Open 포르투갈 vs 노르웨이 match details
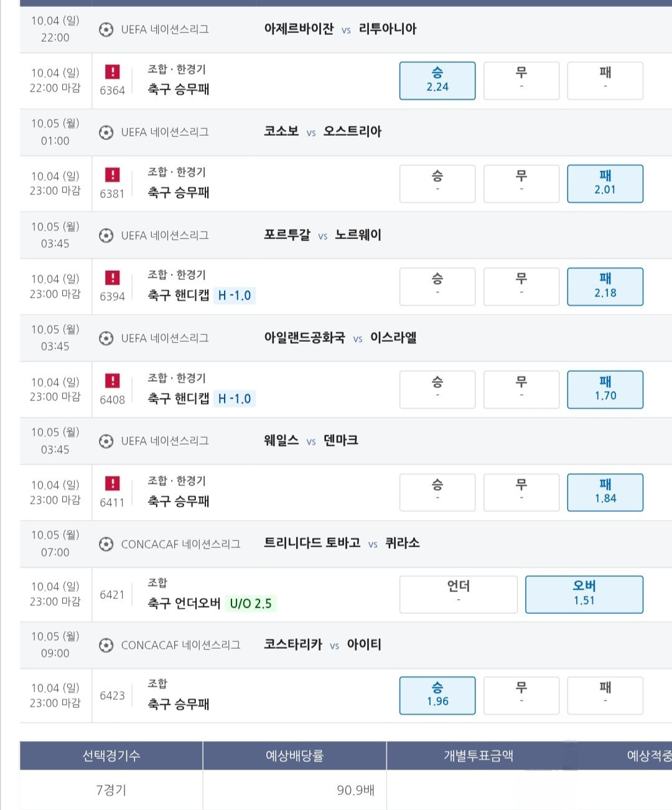Viewport: 672px width, 810px height. [322, 235]
